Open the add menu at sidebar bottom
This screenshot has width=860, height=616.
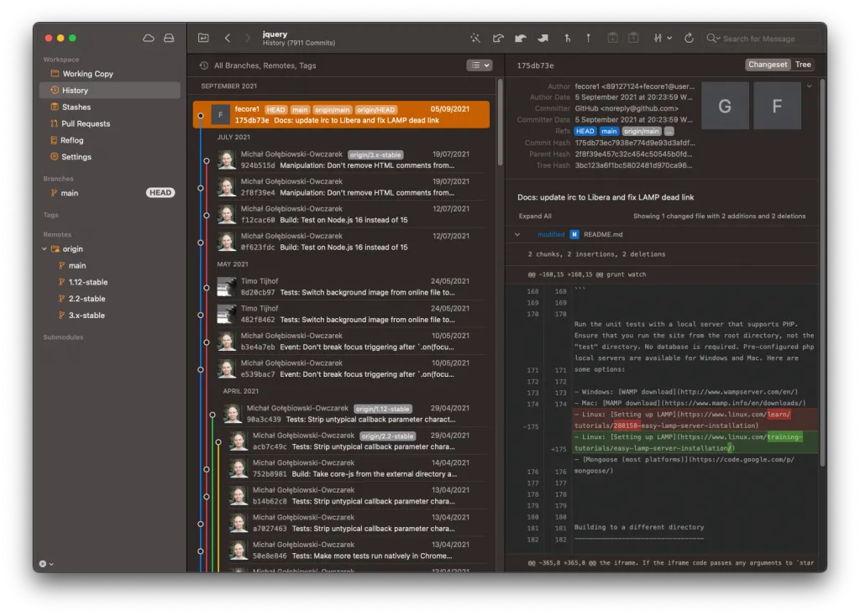click(46, 563)
